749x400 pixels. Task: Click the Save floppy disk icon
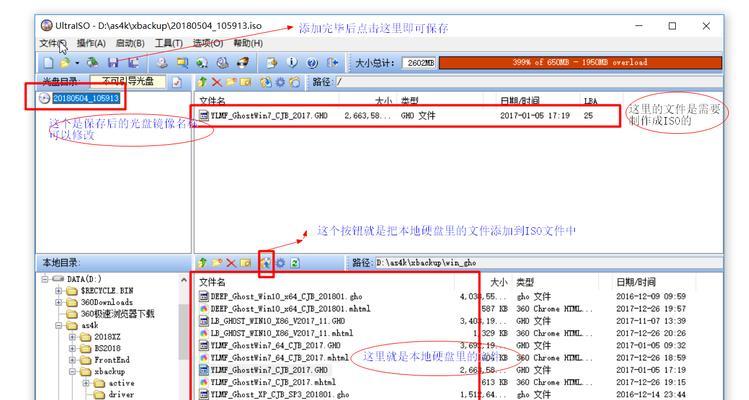(113, 63)
